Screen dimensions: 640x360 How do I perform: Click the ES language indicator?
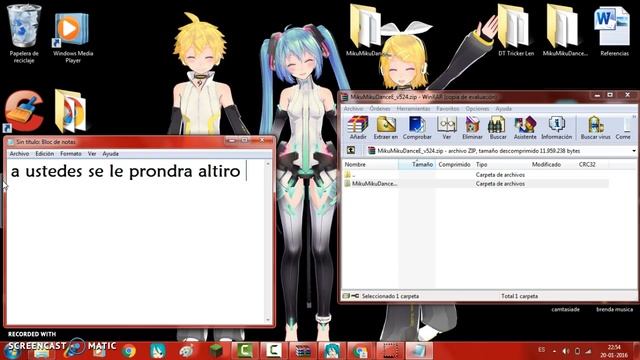click(x=542, y=350)
